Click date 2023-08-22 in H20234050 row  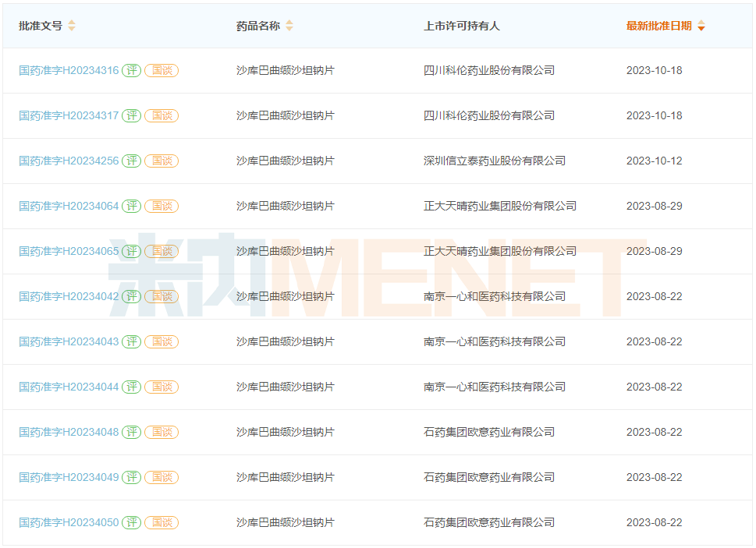[655, 523]
